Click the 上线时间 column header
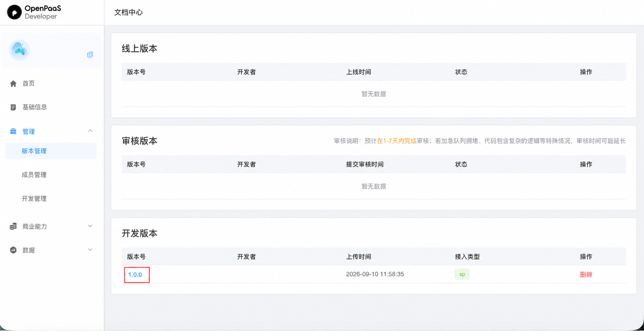The image size is (644, 331). tap(358, 72)
